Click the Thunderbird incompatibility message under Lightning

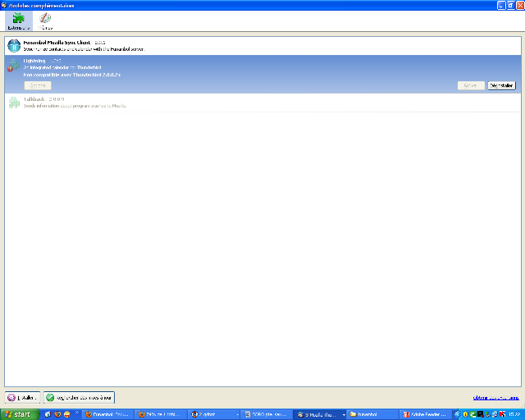tap(71, 75)
